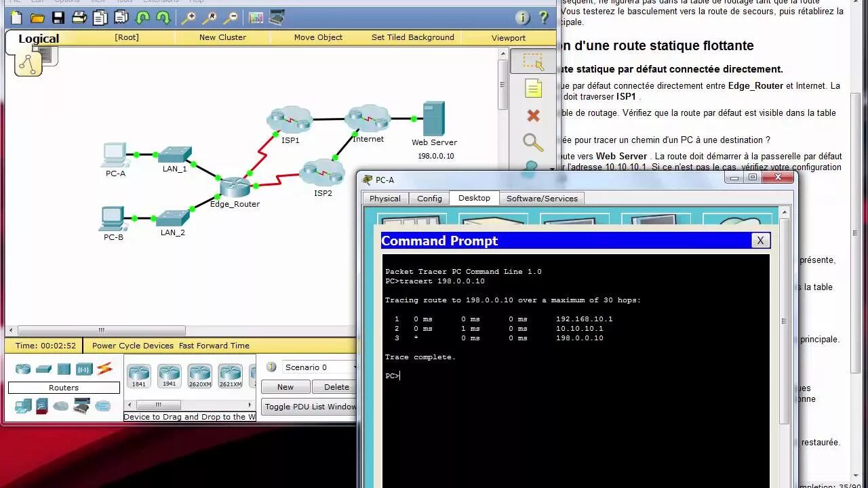Click the Network Information 'i' icon
868x488 pixels.
coord(522,18)
